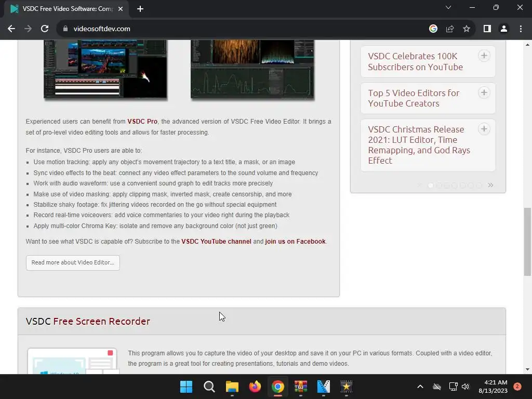Screen dimensions: 532x399
Task: Click the cloud sync tray icon
Action: (437, 387)
